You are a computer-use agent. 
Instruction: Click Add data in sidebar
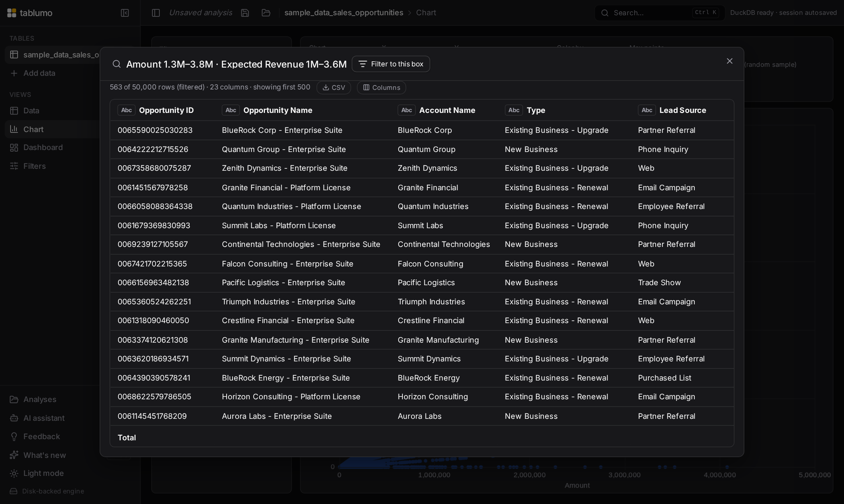click(39, 73)
